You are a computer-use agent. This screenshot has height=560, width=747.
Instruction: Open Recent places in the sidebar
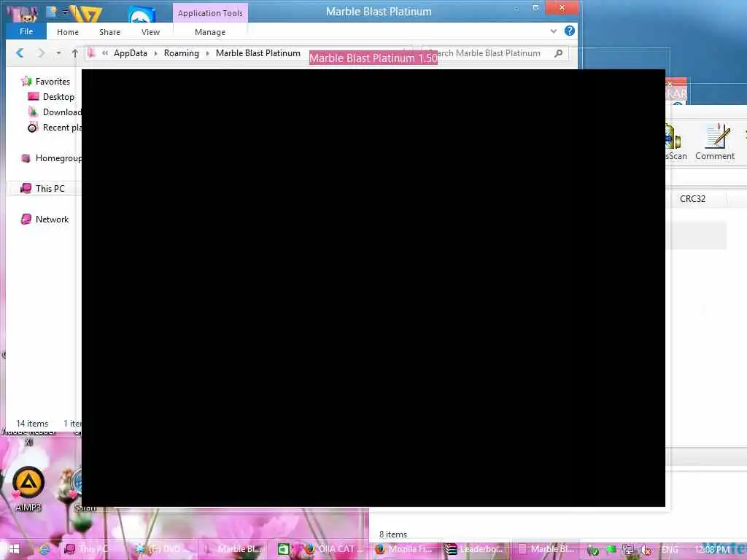tap(62, 127)
